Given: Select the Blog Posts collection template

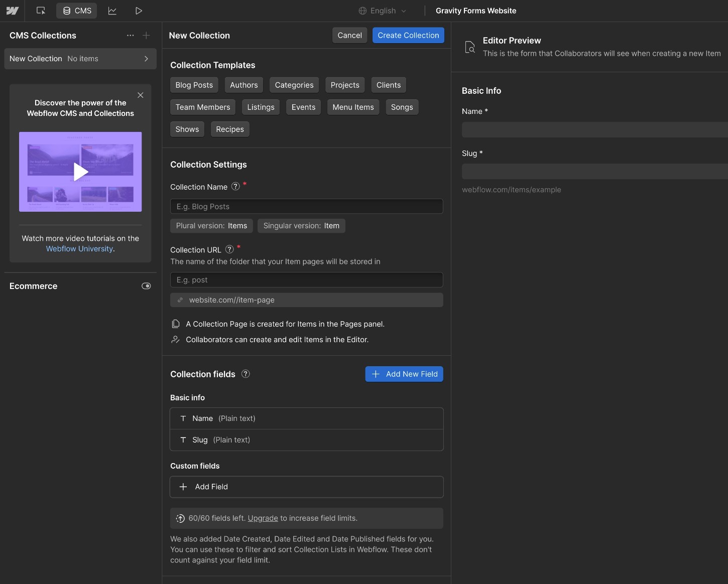Looking at the screenshot, I should (194, 85).
